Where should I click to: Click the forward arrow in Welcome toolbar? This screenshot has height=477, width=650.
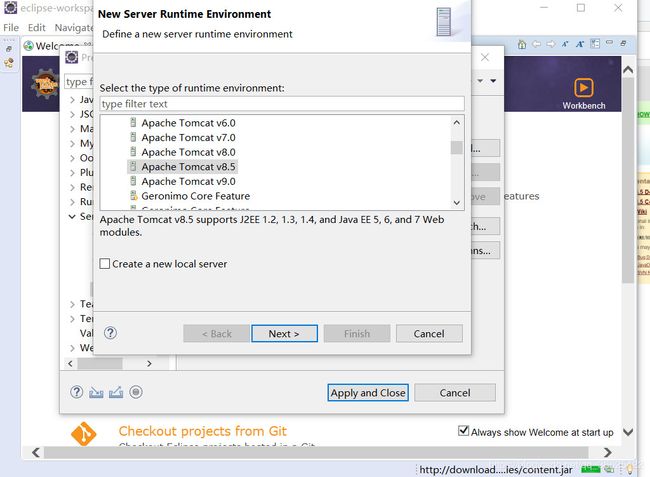pyautogui.click(x=551, y=44)
